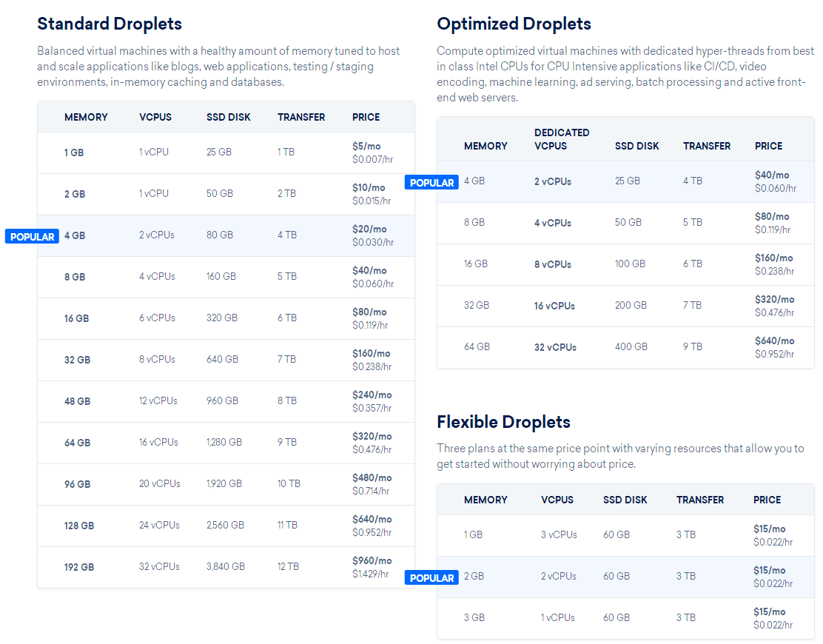Click the 3 vCPUs value in Flexible table
Viewport: 823px width, 644px height.
tap(559, 534)
